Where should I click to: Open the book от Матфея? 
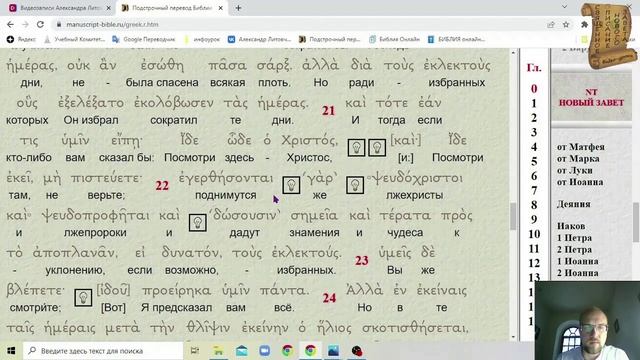coord(580,147)
